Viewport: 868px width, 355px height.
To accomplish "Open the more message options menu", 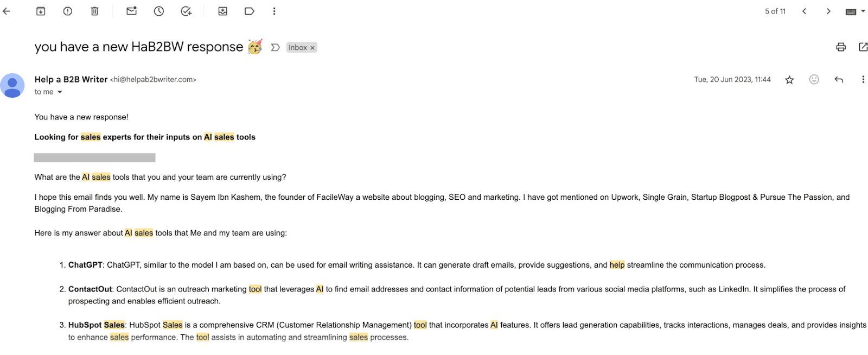I will 864,79.
